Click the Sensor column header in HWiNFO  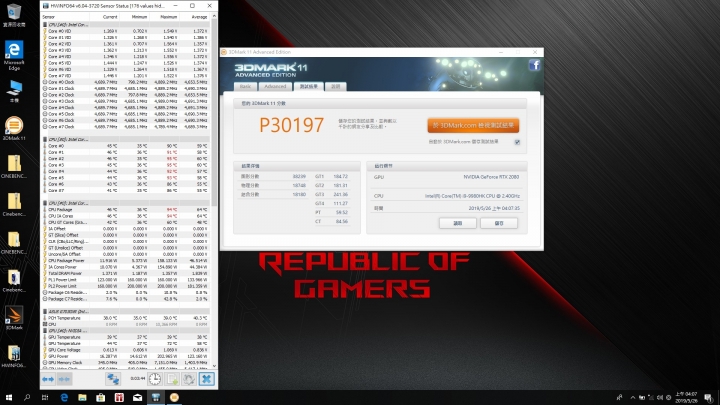click(64, 17)
